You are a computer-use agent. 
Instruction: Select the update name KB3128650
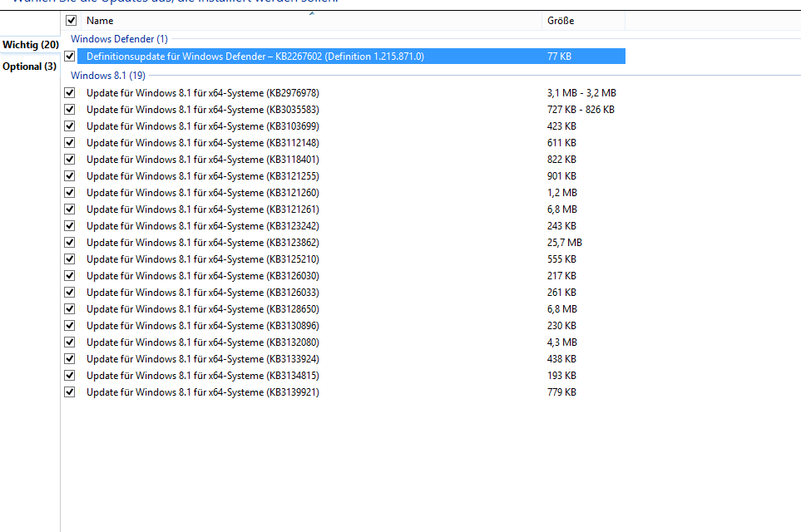click(x=203, y=309)
